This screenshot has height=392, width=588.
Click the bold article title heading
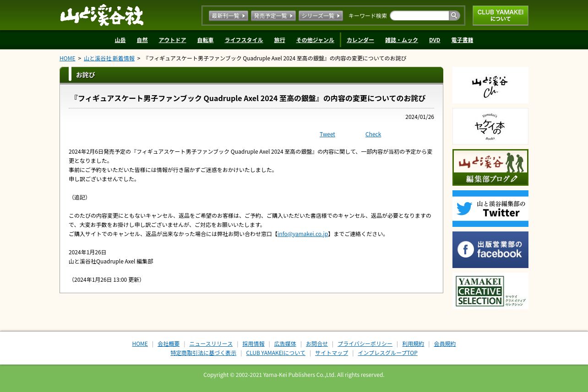(x=249, y=98)
